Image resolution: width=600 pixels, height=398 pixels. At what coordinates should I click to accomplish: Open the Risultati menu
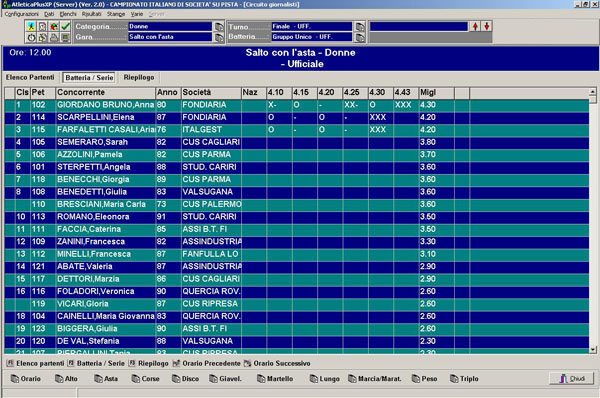click(91, 14)
